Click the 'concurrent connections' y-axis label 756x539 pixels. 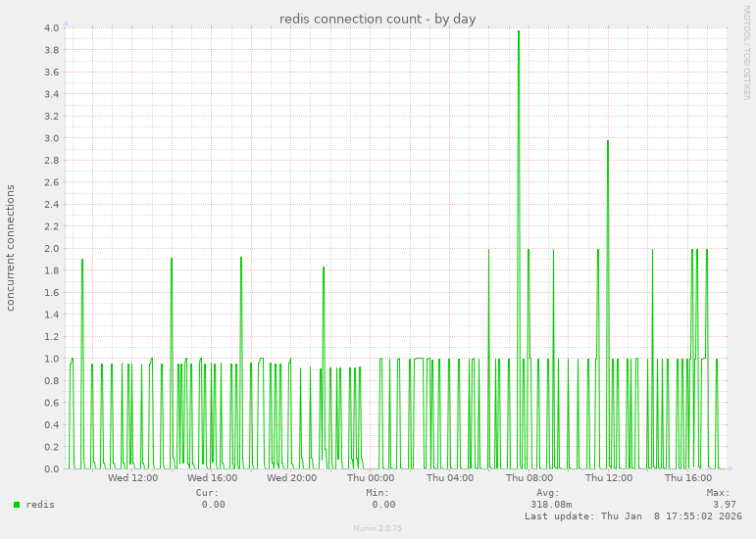coord(10,248)
